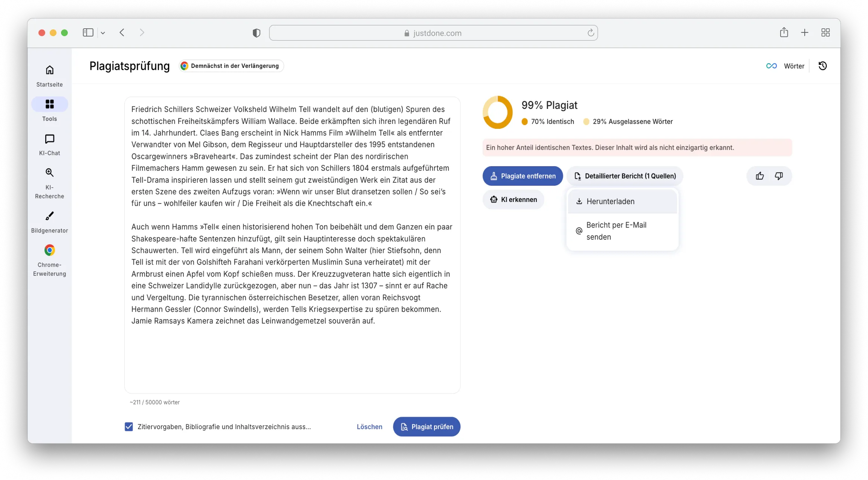Open the Safari tab group chevron
The height and width of the screenshot is (480, 868).
coord(104,32)
